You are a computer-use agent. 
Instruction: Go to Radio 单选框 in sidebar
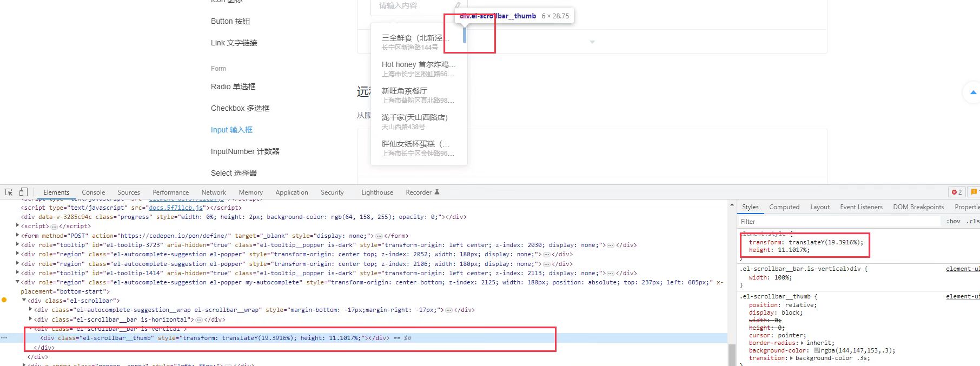233,86
